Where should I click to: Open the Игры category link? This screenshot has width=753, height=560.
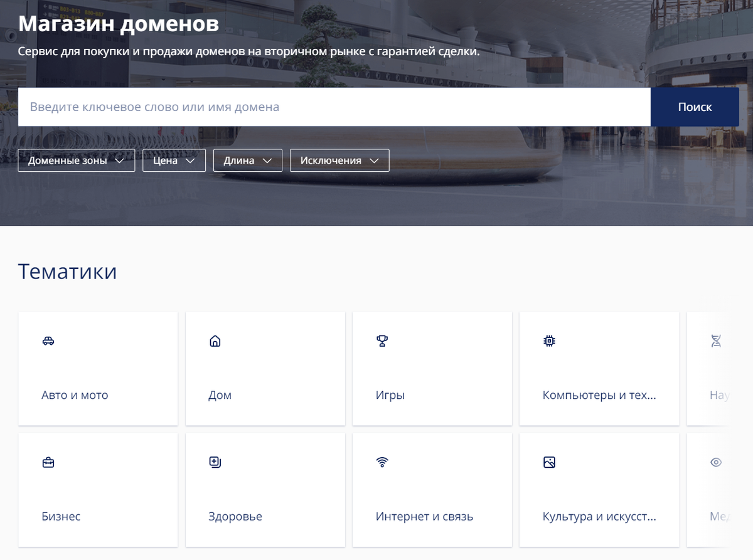click(390, 395)
